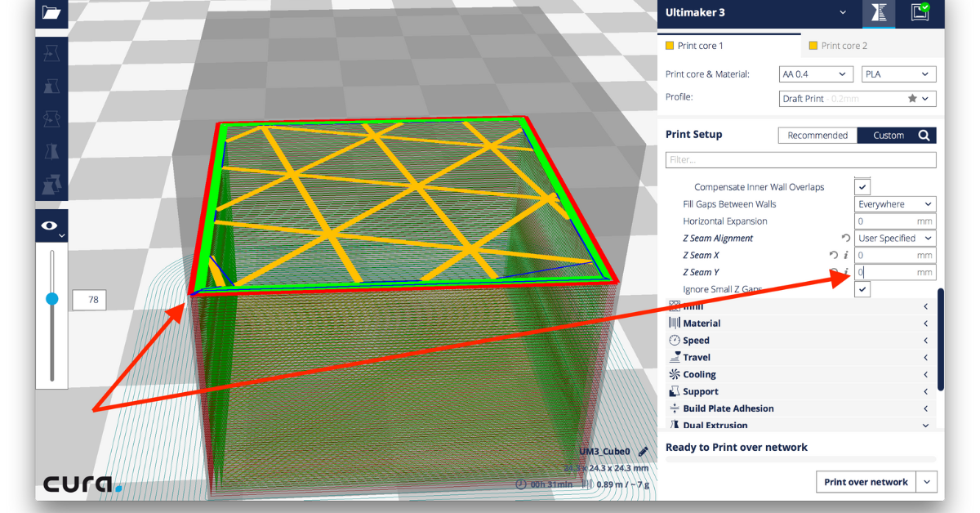Toggle the Ignore Small Z Gaps checkbox
Screen dimensions: 980x513
862,289
